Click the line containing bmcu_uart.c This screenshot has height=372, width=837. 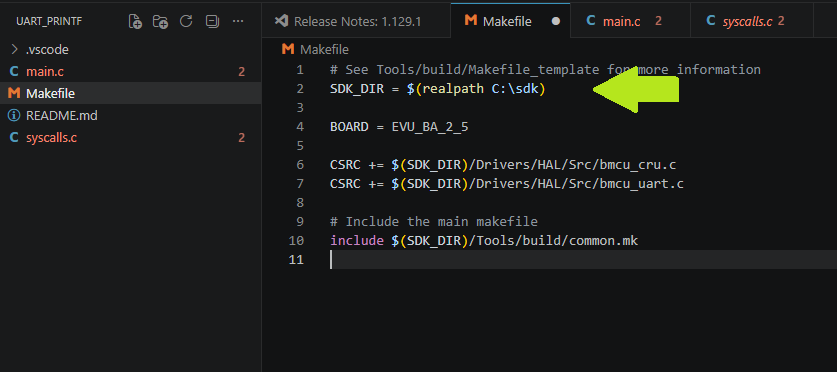[x=507, y=184]
